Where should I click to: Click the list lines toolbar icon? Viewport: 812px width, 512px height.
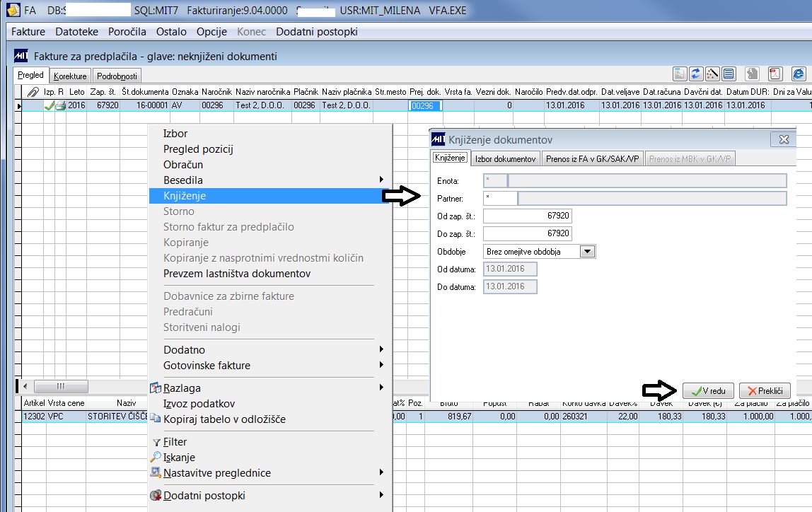729,74
